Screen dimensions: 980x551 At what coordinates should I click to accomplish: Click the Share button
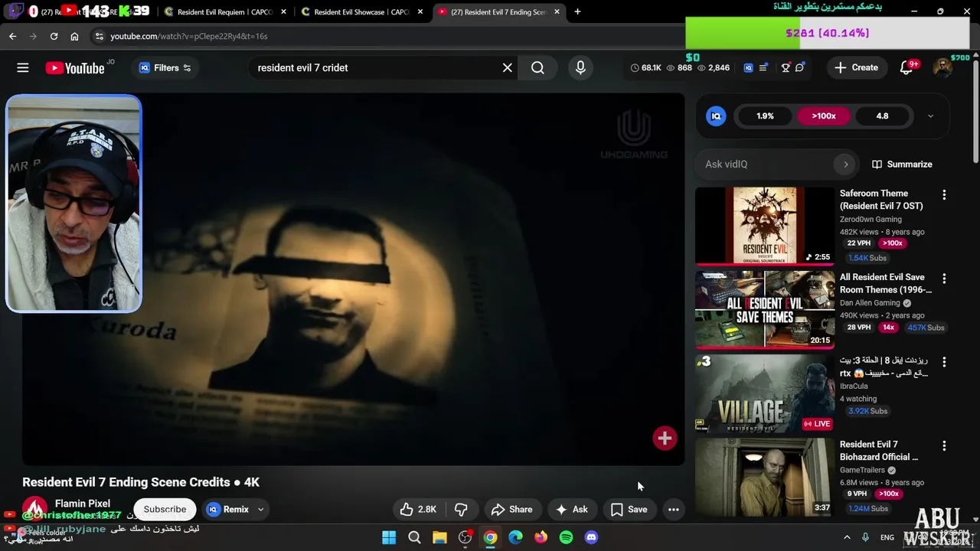pos(511,510)
